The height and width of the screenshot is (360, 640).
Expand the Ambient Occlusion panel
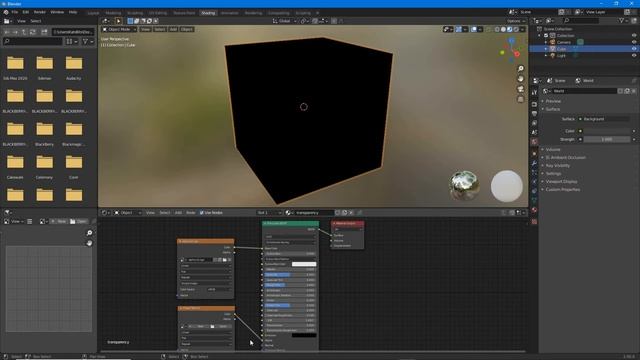point(565,158)
